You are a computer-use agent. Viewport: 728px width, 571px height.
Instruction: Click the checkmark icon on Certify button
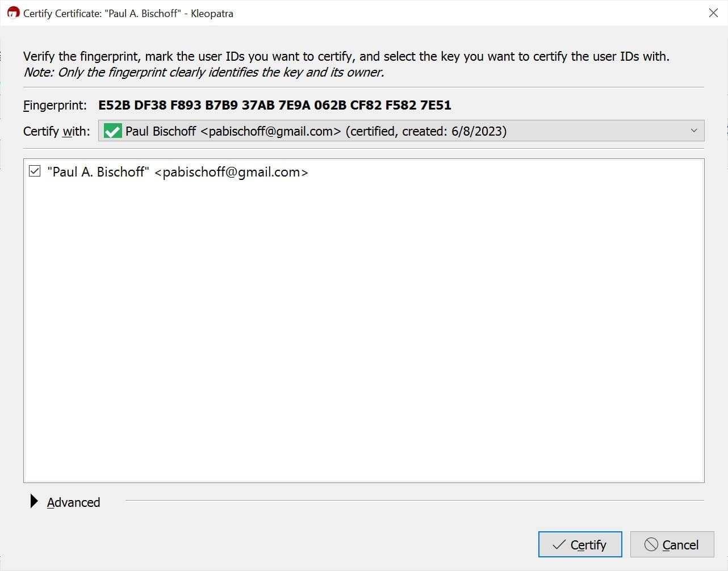(559, 545)
